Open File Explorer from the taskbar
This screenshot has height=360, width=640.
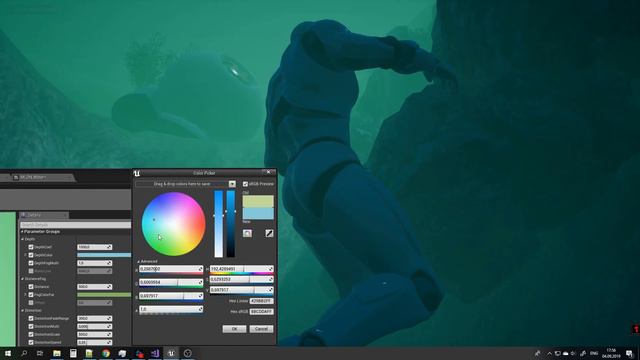(57, 353)
